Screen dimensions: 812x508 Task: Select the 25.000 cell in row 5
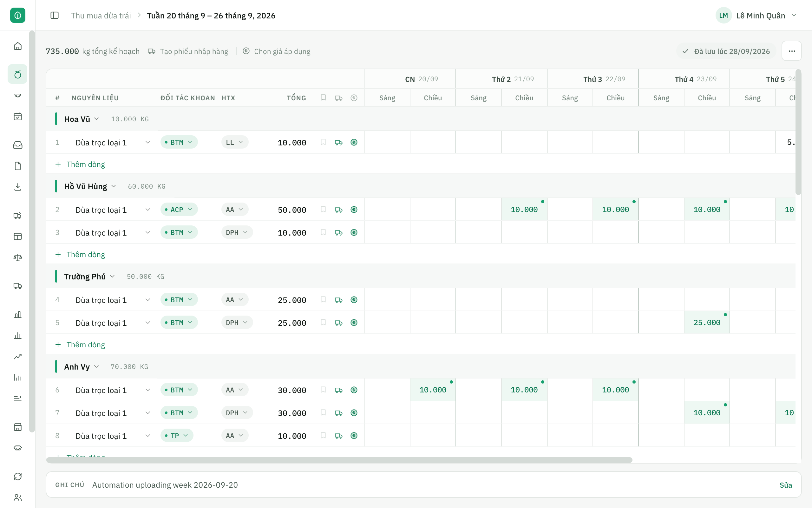pos(707,323)
